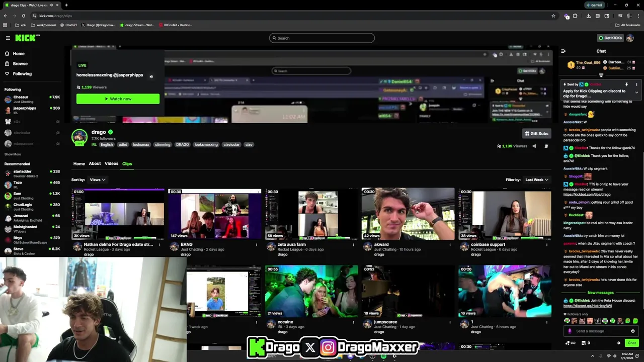
Task: Open the akward clip thumbnail
Action: coord(408,214)
